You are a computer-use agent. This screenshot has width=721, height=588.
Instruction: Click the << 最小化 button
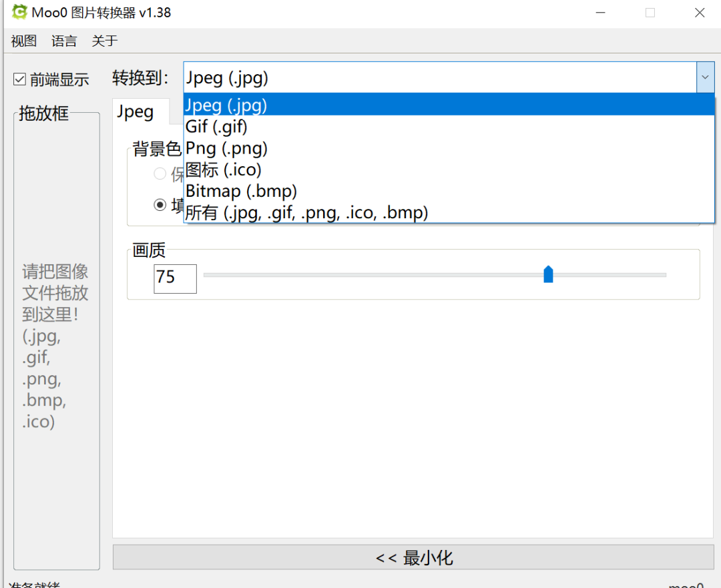tap(413, 557)
